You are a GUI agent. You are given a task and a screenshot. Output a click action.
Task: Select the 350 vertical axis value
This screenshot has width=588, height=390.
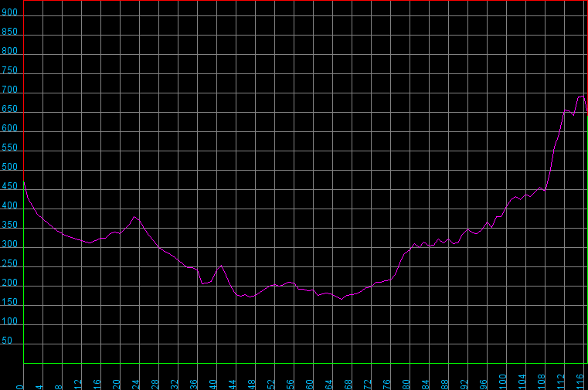(x=10, y=225)
